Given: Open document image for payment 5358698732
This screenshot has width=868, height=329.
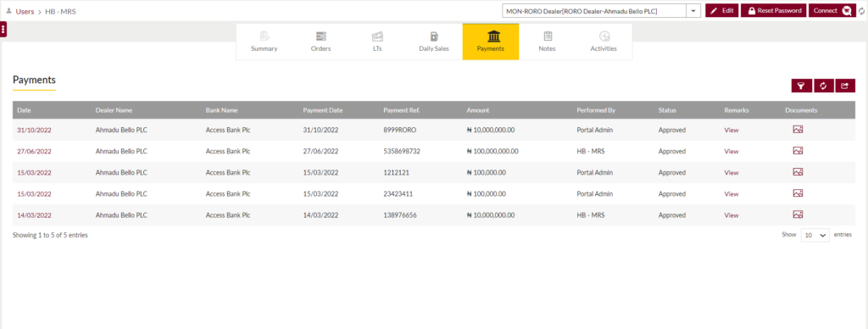Looking at the screenshot, I should 798,151.
